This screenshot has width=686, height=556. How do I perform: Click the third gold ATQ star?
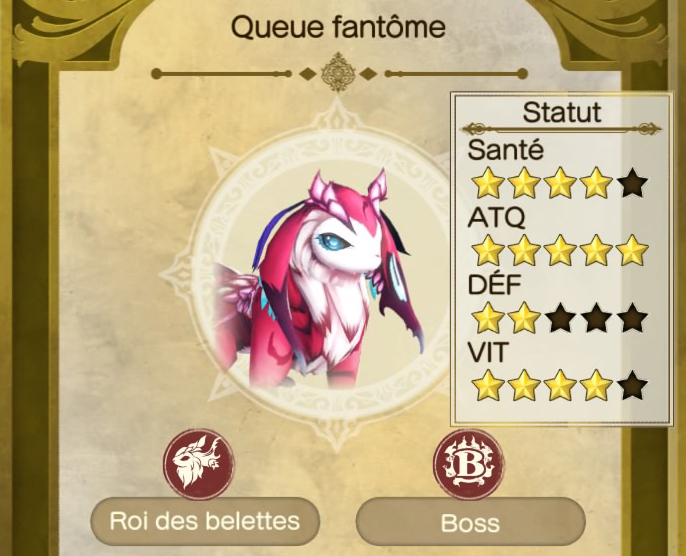[560, 251]
